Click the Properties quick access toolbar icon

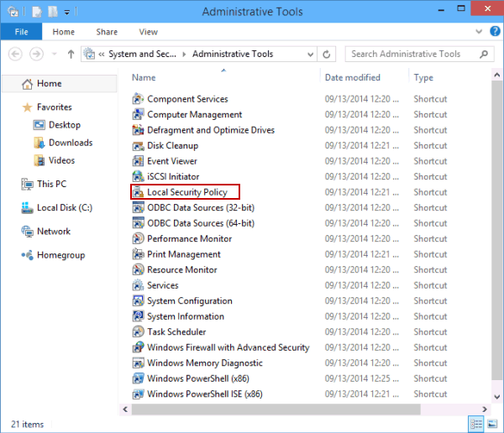coord(37,12)
